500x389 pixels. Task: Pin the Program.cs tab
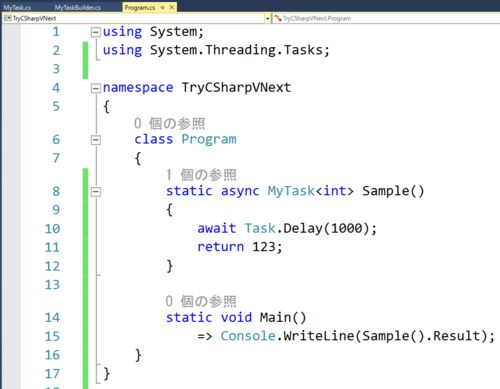162,7
